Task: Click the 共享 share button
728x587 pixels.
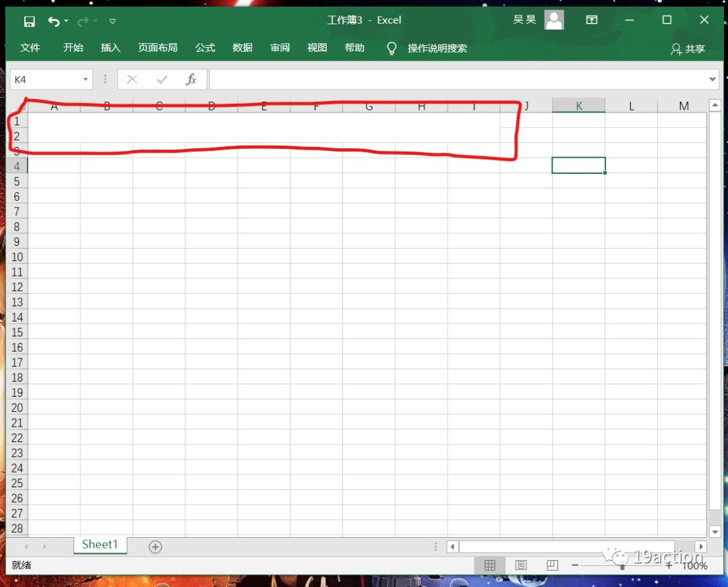Action: tap(688, 49)
